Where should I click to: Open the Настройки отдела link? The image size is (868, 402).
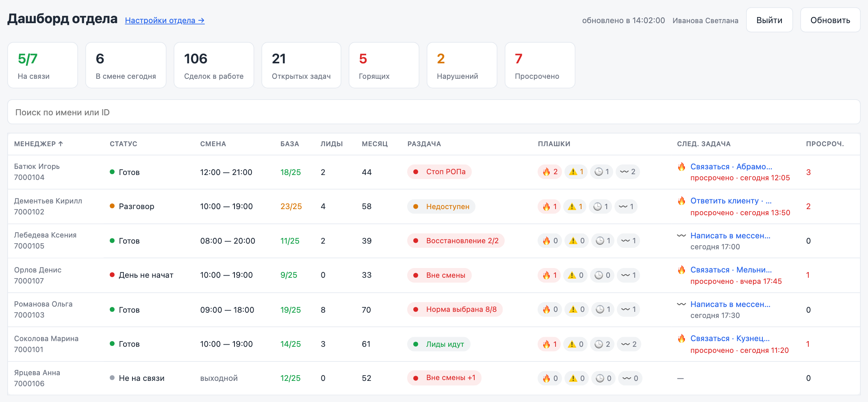point(165,20)
